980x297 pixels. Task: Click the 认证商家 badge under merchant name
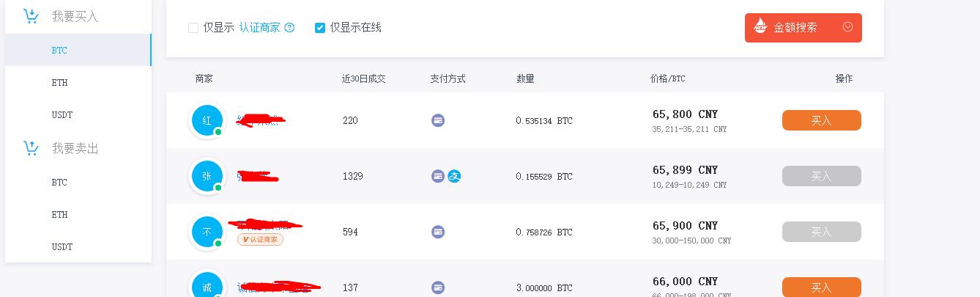pyautogui.click(x=260, y=239)
